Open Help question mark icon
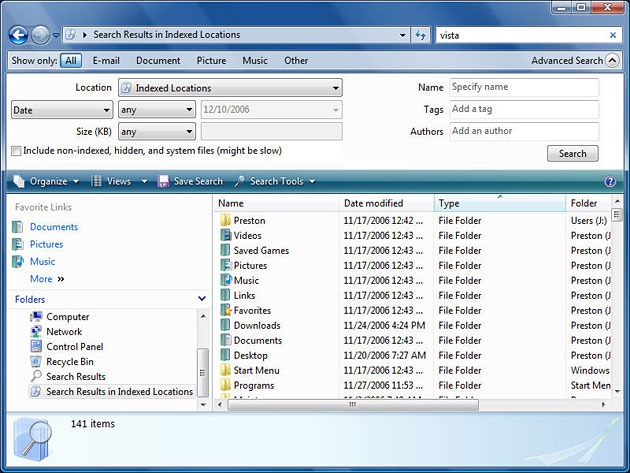This screenshot has width=630, height=473. click(610, 182)
